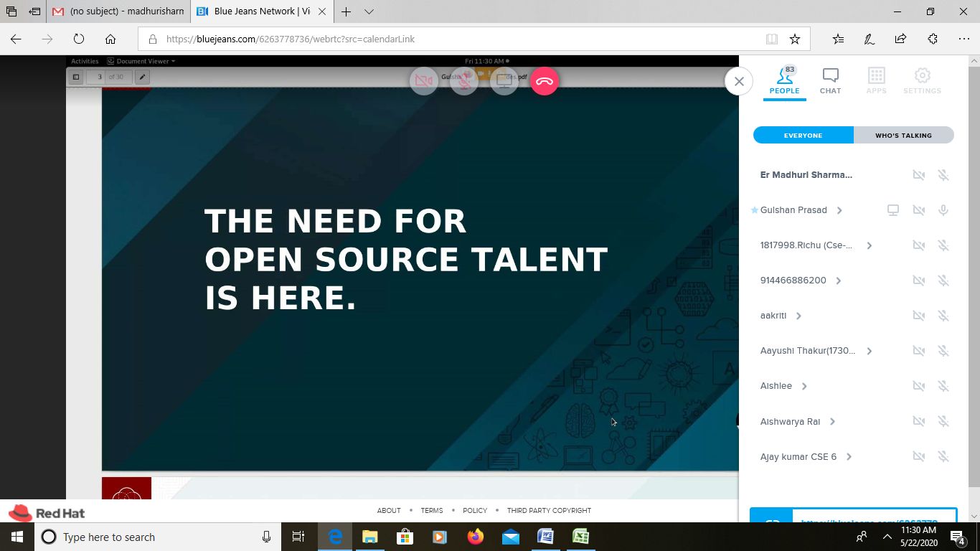This screenshot has height=551, width=980.
Task: Expand Aayushi Thakur participant chevron
Action: pyautogui.click(x=869, y=351)
